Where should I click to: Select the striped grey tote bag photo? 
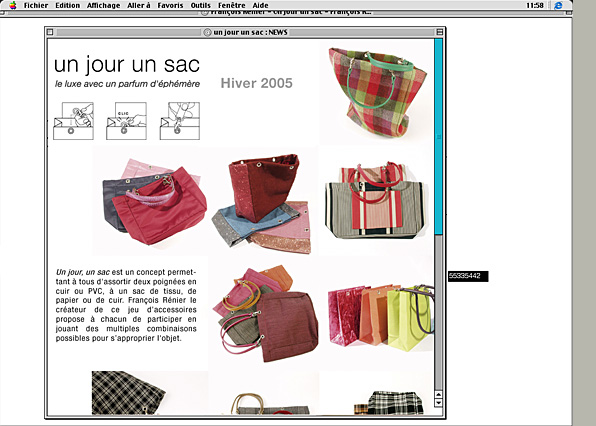[x=375, y=200]
